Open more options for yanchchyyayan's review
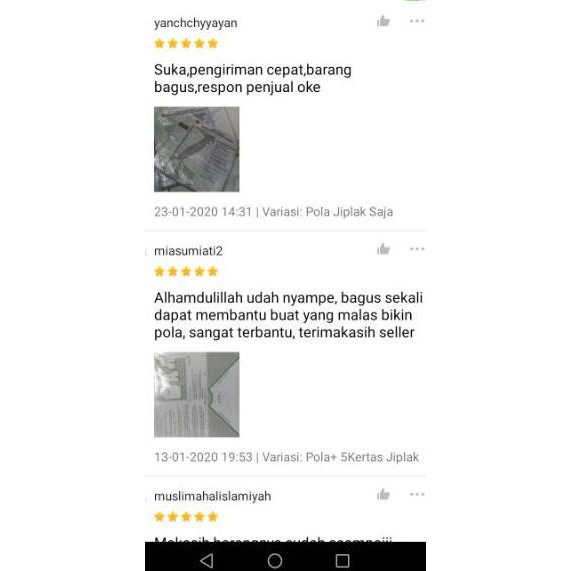The height and width of the screenshot is (571, 571). tap(417, 21)
